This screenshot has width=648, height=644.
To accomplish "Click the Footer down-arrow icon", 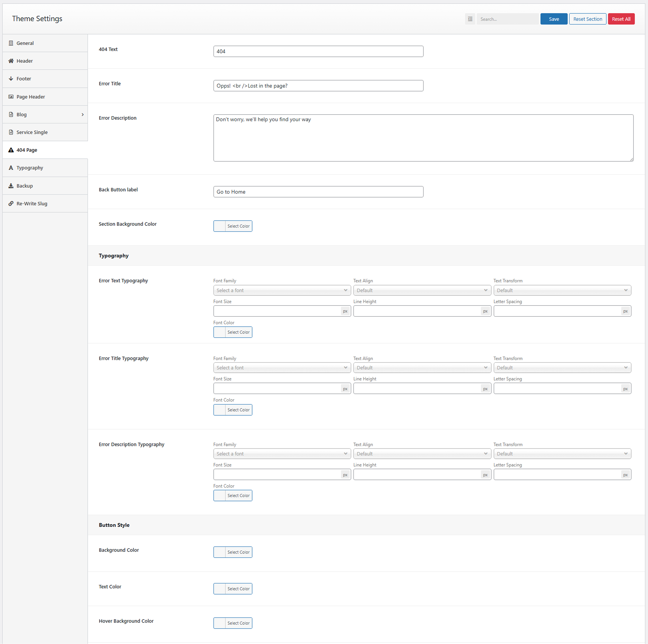I will click(x=11, y=79).
